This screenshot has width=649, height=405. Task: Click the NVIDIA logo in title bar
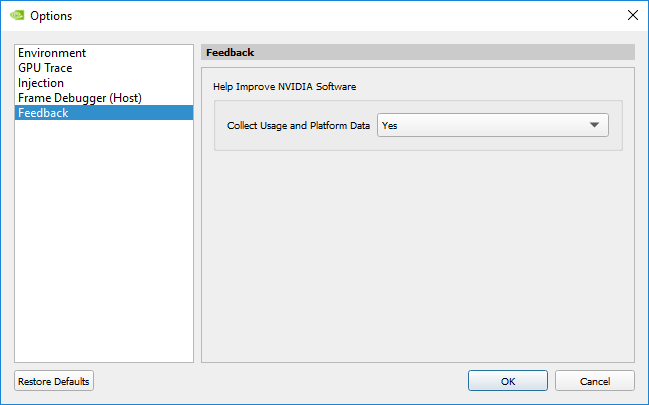15,16
